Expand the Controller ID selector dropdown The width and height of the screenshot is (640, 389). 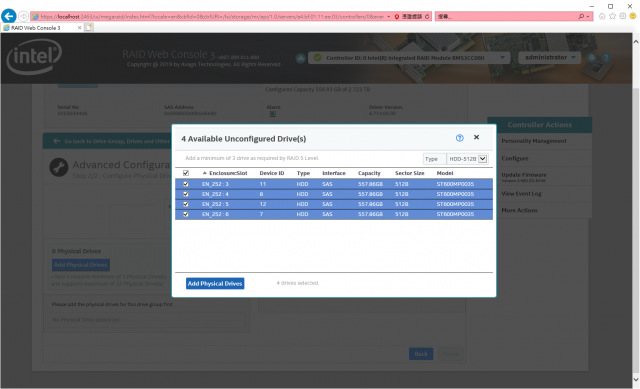pyautogui.click(x=409, y=58)
